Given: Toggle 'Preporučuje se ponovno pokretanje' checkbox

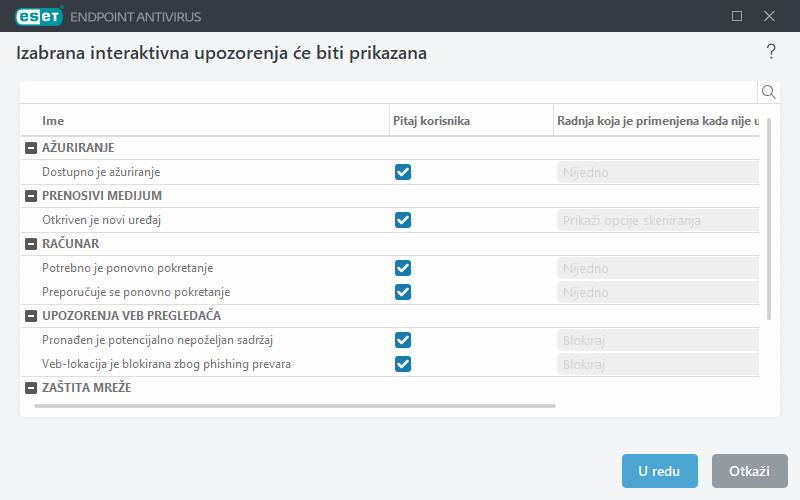Looking at the screenshot, I should click(403, 292).
